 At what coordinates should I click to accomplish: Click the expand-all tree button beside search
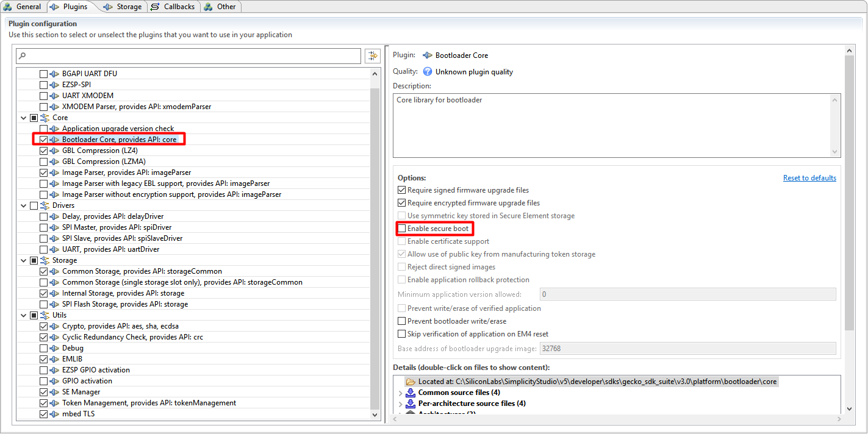point(372,56)
